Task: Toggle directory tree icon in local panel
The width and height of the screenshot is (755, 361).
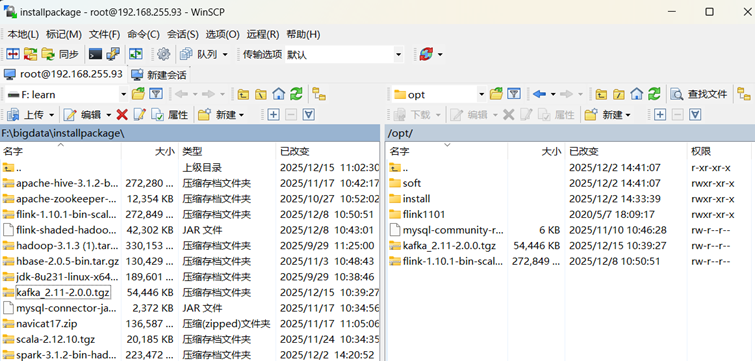Action: coord(319,94)
